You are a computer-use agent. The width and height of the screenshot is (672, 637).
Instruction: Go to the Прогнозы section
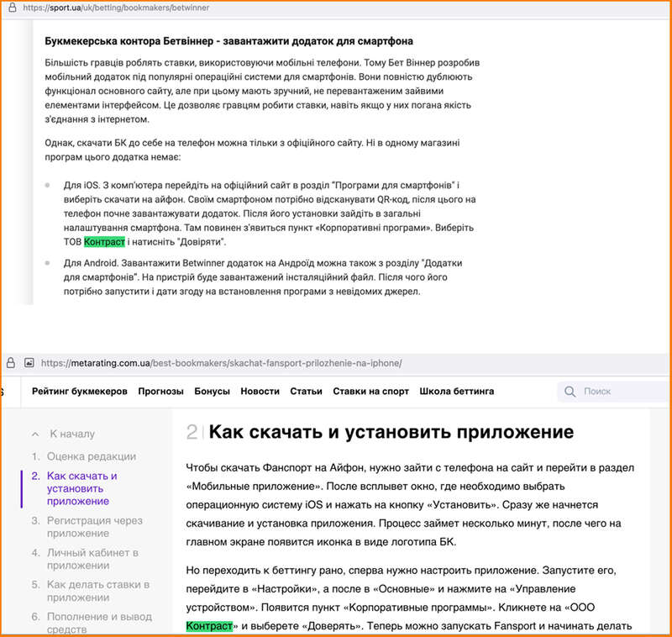point(160,392)
